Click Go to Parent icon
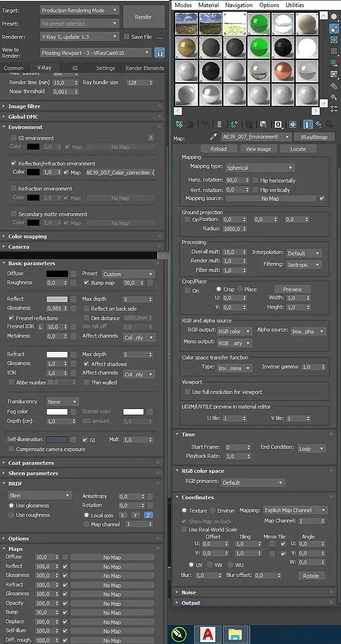The image size is (341, 644). click(x=319, y=124)
